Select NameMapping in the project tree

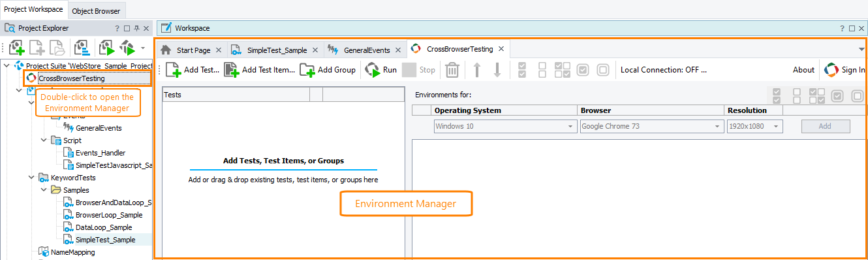[72, 252]
